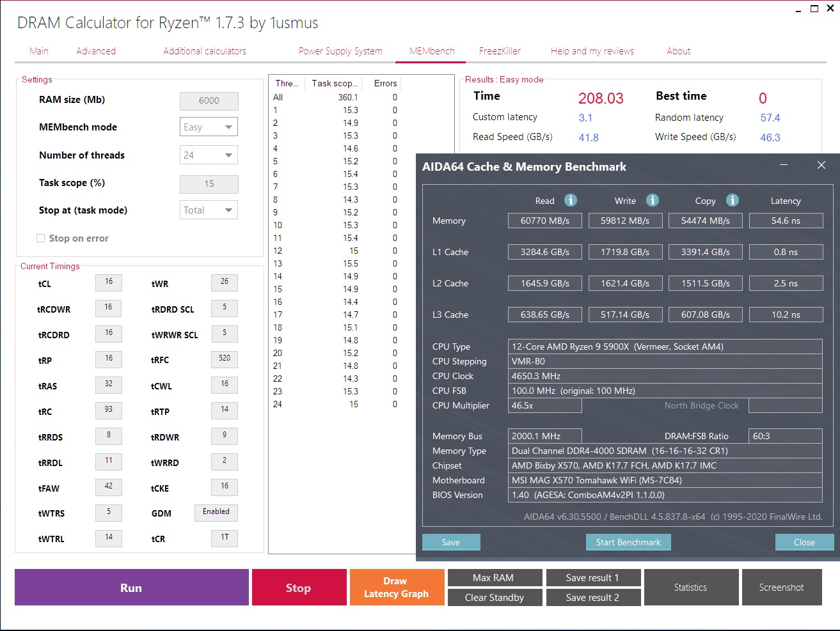Click Save in AIDA64 window
This screenshot has height=631, width=840.
451,542
